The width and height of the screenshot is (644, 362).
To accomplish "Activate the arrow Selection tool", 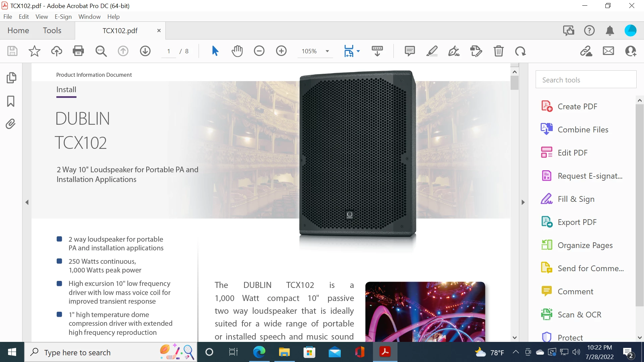I will point(215,51).
